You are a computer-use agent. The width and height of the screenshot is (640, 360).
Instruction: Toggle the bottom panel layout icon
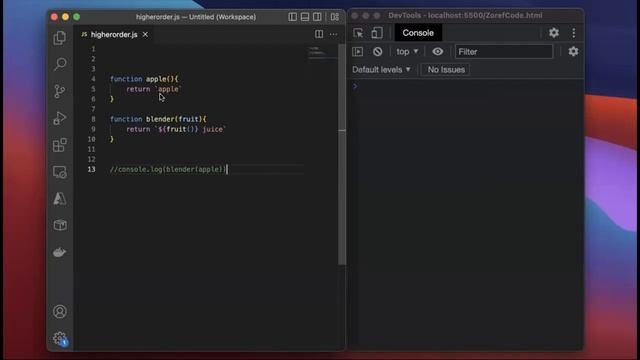coord(305,17)
